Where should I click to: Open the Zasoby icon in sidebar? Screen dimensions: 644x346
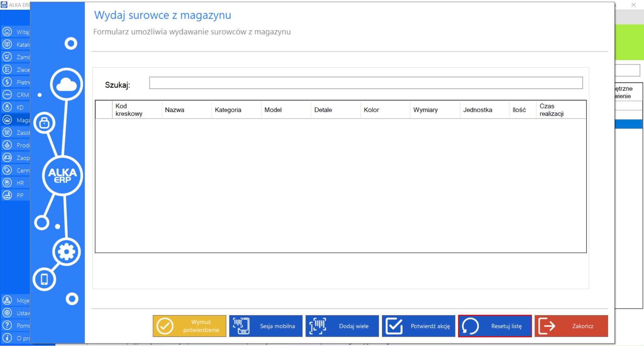(7, 132)
